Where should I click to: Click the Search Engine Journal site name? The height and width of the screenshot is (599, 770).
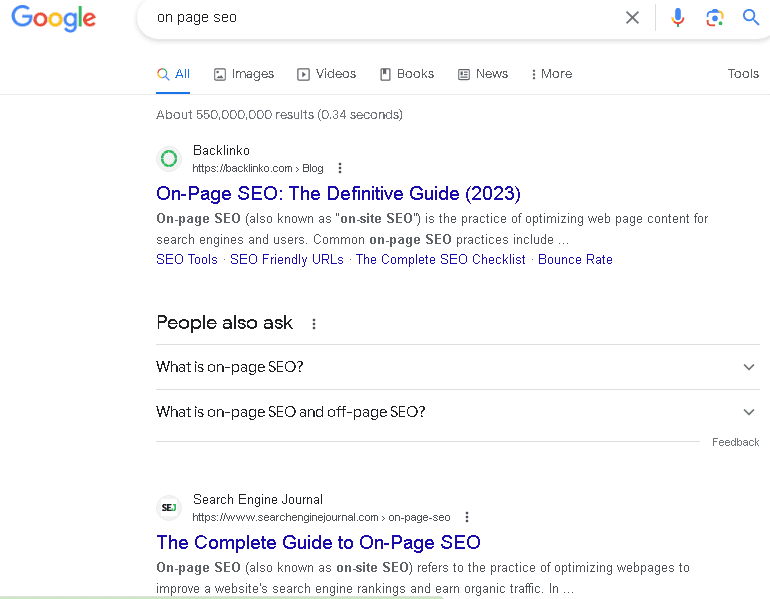(x=258, y=499)
